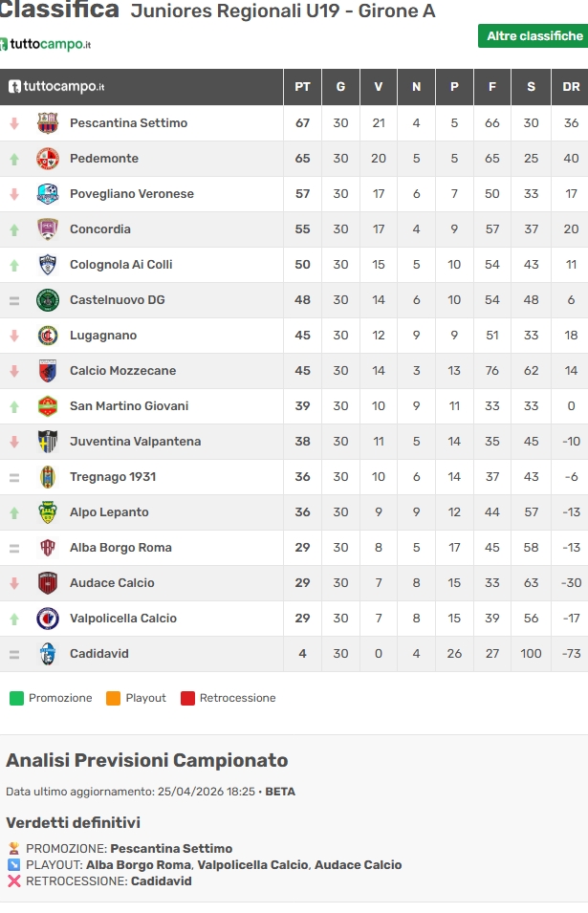Open Altre classifiche button
This screenshot has width=588, height=913.
click(534, 36)
